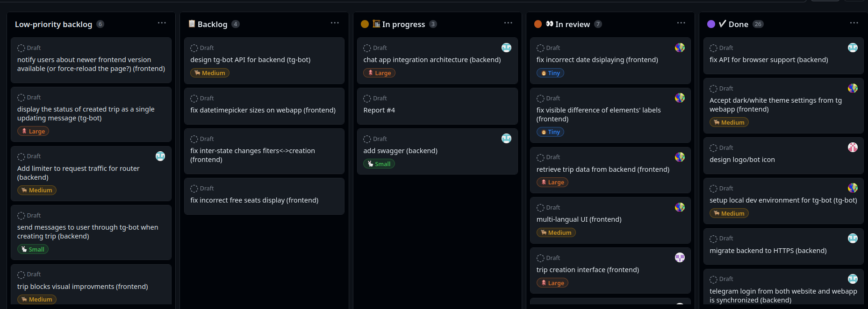This screenshot has height=309, width=868.
Task: Click avatar on fix incorrect date displaying card
Action: (680, 48)
